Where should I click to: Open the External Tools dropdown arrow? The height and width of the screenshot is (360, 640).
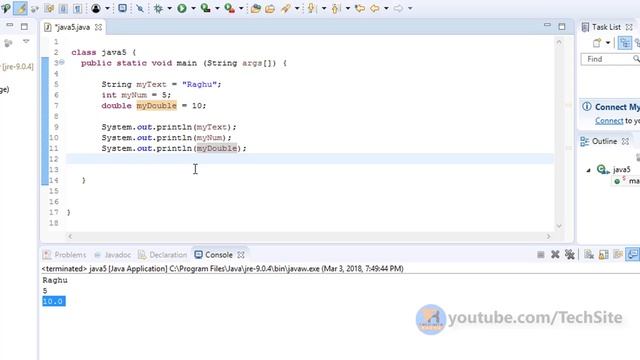tap(241, 8)
